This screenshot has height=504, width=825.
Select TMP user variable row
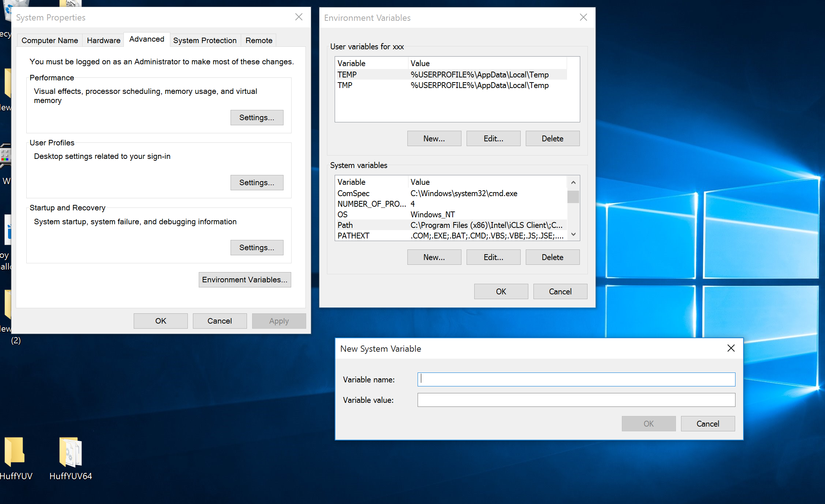pyautogui.click(x=451, y=85)
